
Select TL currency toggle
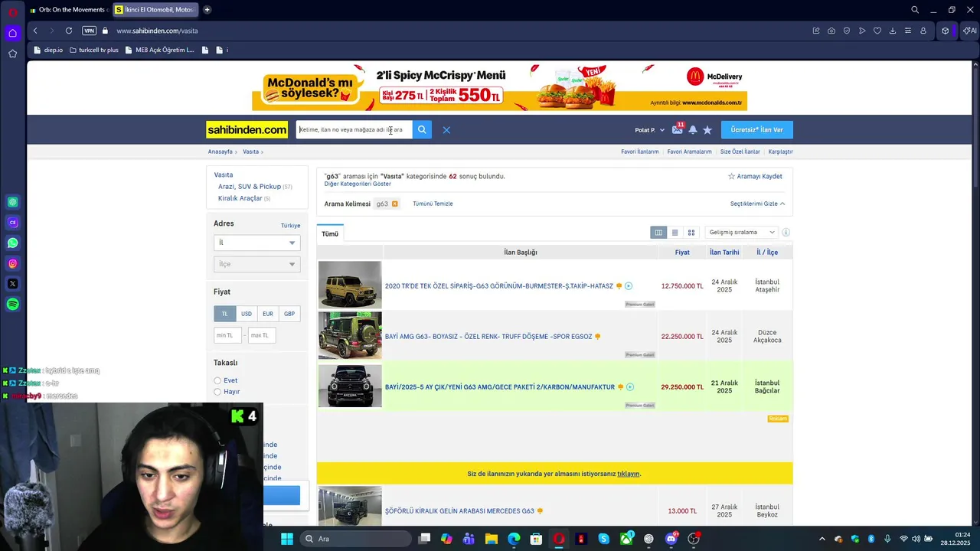point(225,314)
